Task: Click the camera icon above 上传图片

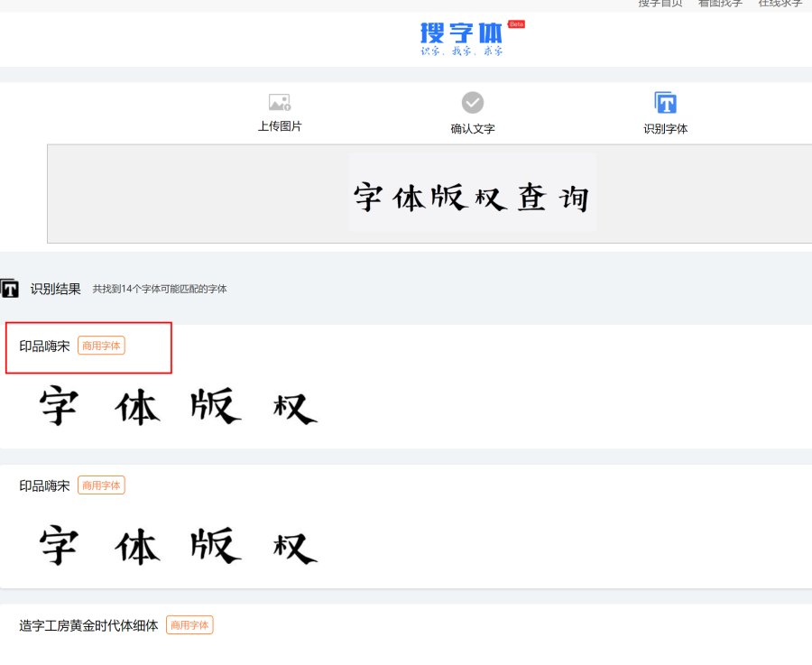Action: click(x=280, y=101)
